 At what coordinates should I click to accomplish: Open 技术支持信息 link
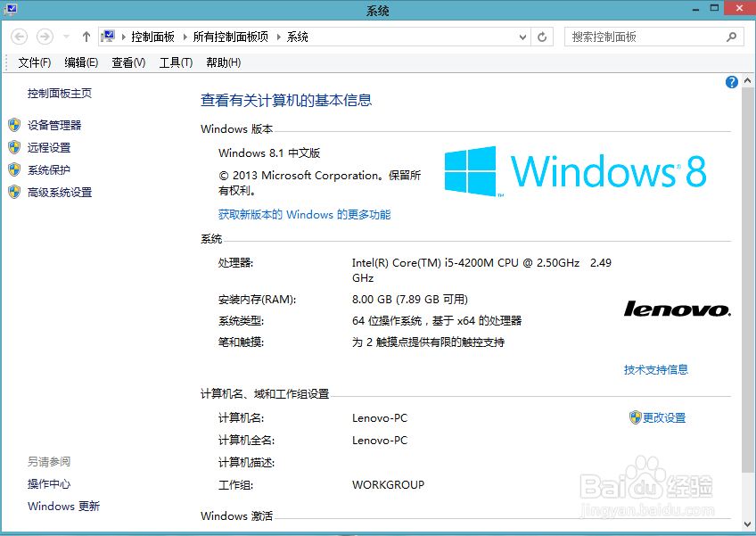point(656,370)
